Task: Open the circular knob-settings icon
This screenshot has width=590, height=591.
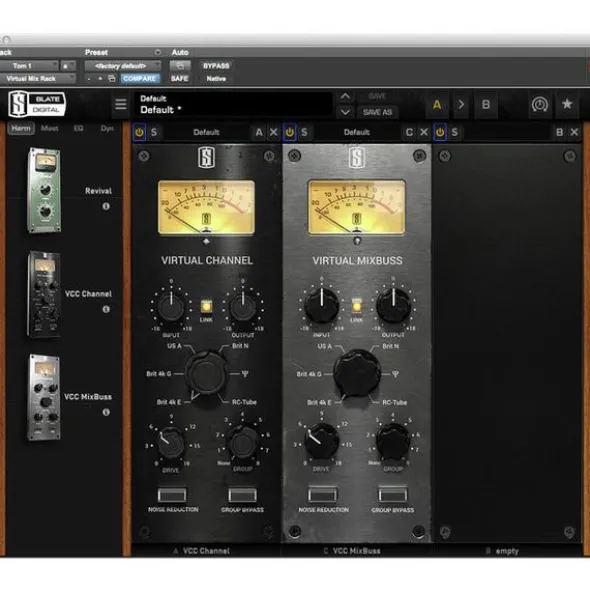Action: click(x=539, y=104)
